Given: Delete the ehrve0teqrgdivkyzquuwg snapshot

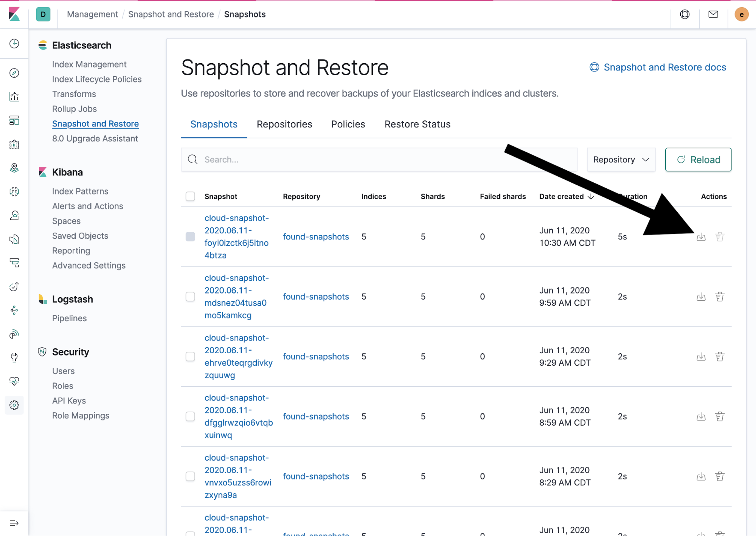Looking at the screenshot, I should (x=719, y=357).
